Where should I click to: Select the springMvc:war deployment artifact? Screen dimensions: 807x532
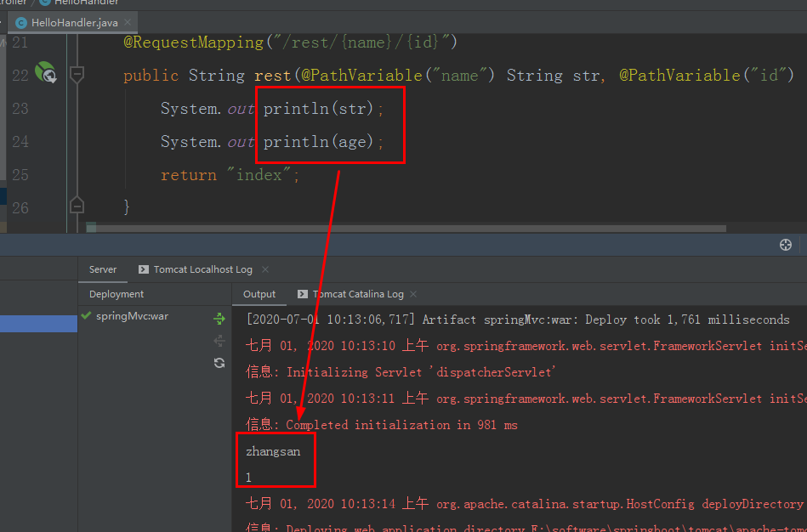(x=133, y=316)
